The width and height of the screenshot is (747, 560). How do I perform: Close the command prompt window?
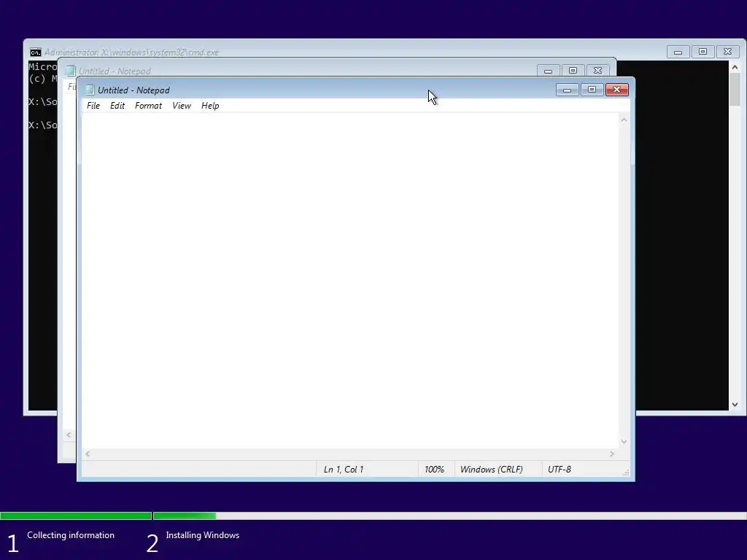click(x=727, y=52)
